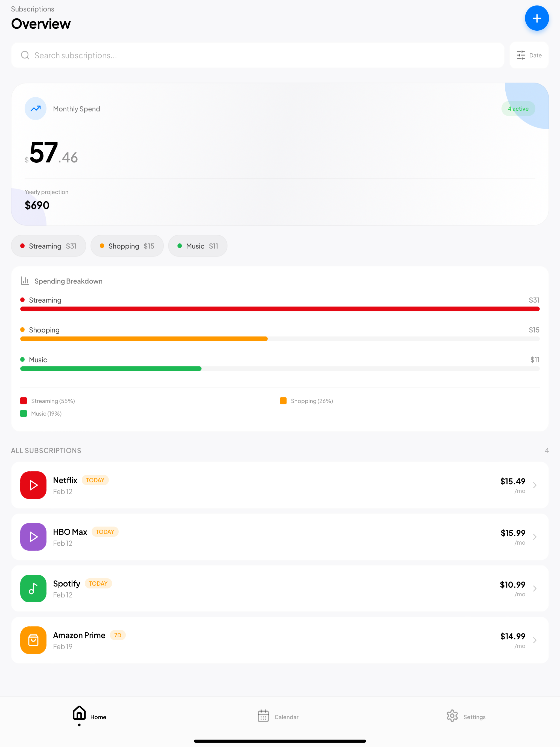Click the orange Shopping (26%) legend swatch
The image size is (560, 747).
click(x=283, y=401)
